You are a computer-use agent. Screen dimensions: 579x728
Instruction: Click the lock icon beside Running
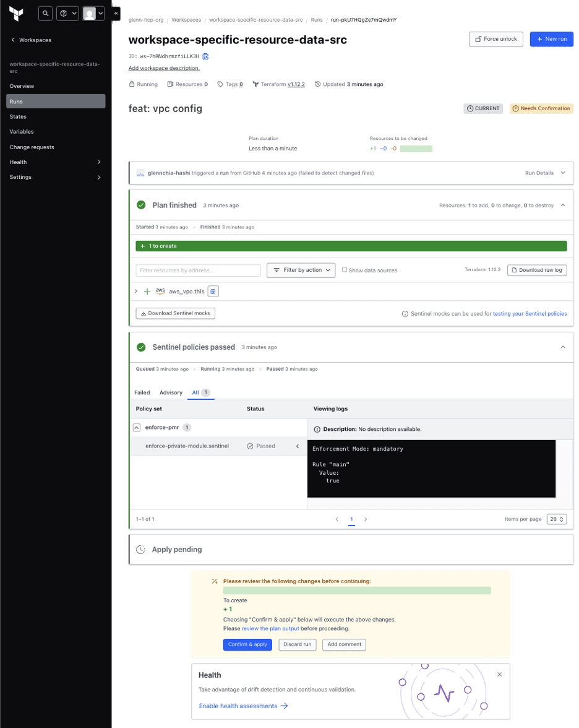pyautogui.click(x=131, y=84)
